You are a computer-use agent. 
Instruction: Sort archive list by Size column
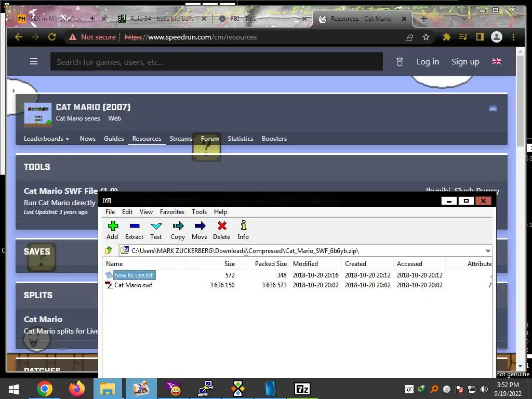point(211,263)
